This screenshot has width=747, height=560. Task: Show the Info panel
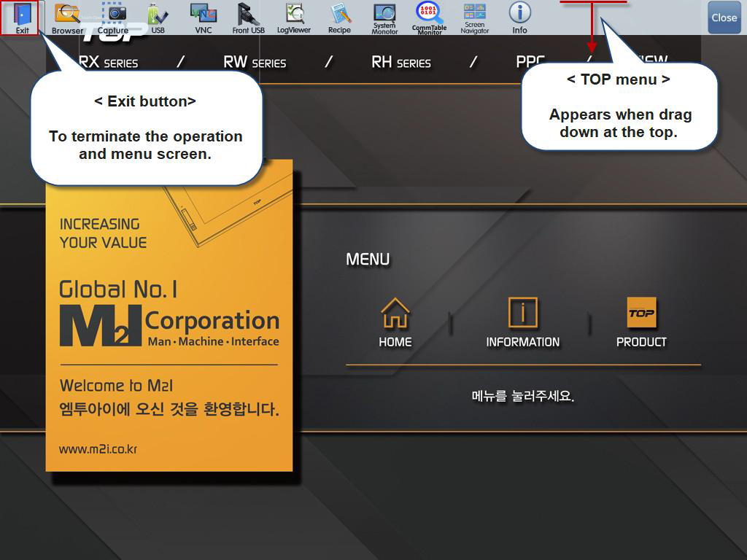pyautogui.click(x=519, y=17)
